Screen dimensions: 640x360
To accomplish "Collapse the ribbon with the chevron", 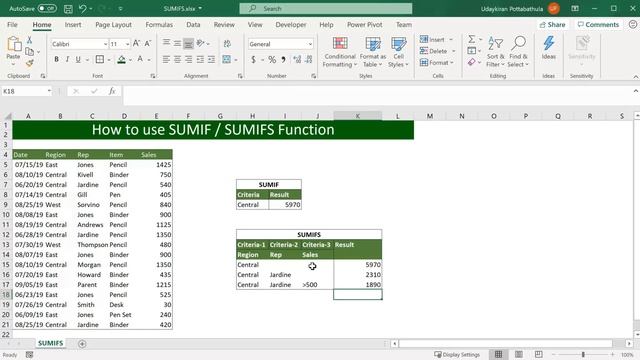I will [x=636, y=77].
